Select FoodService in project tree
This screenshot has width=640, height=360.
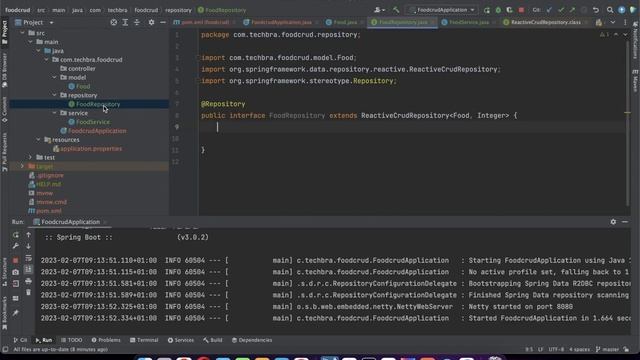93,122
